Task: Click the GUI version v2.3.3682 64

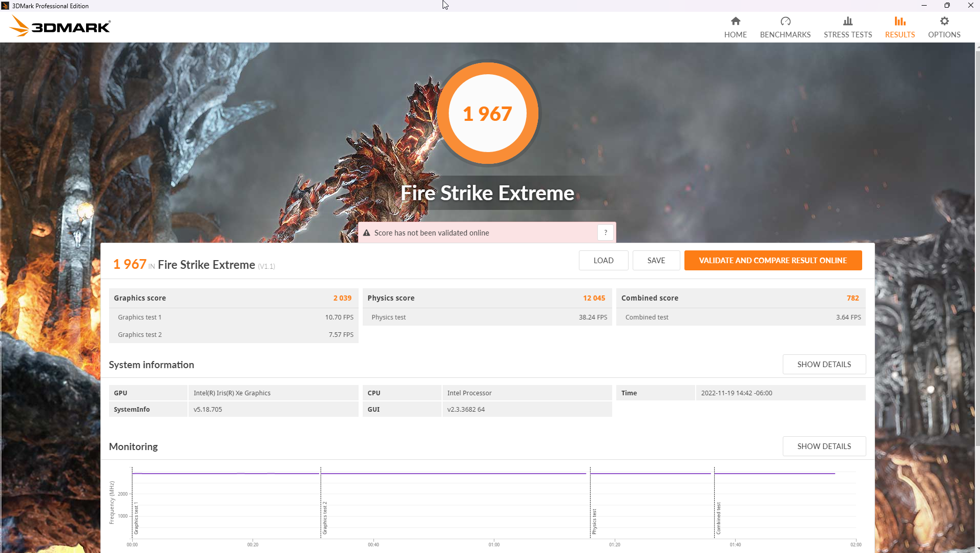Action: (x=466, y=409)
